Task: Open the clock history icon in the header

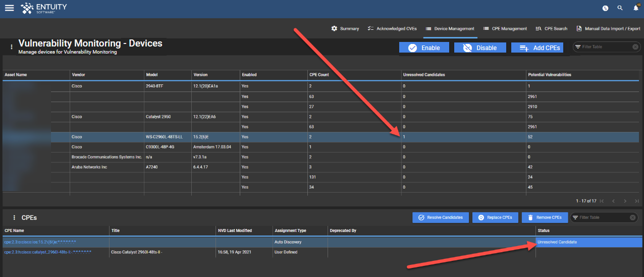Action: [605, 8]
